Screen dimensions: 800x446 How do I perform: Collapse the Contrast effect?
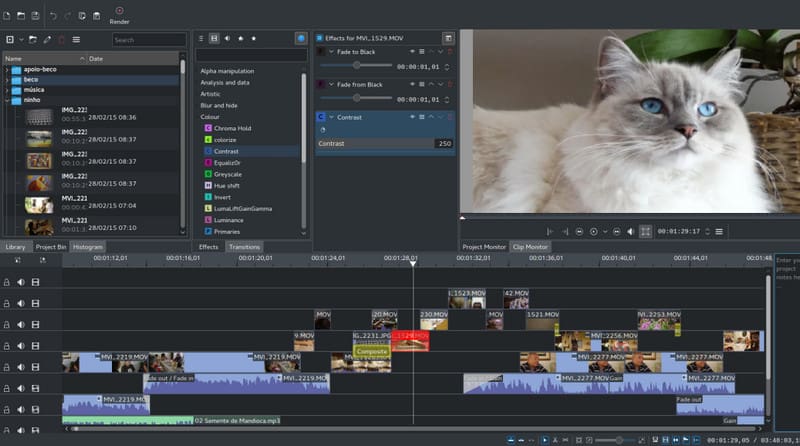[331, 117]
